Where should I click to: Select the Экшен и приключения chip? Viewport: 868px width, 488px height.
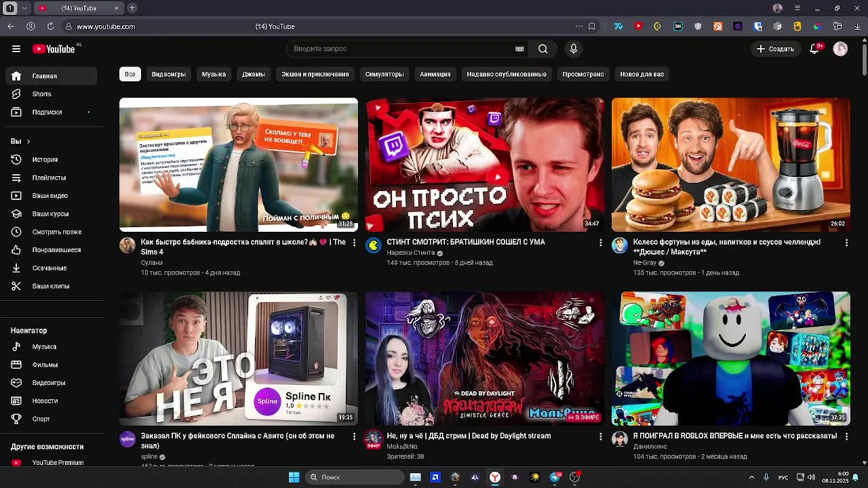coord(315,74)
